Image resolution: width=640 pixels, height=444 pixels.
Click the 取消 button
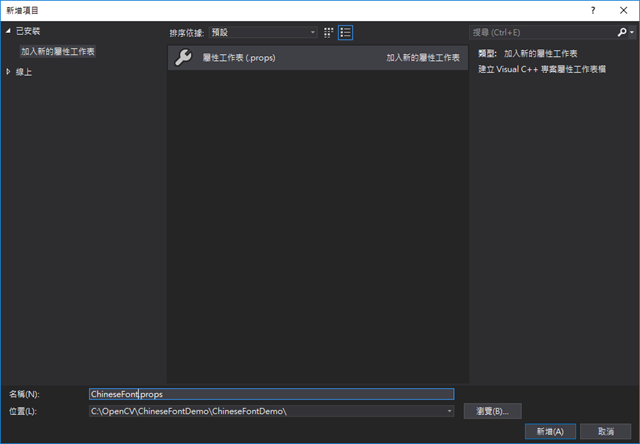pos(606,431)
